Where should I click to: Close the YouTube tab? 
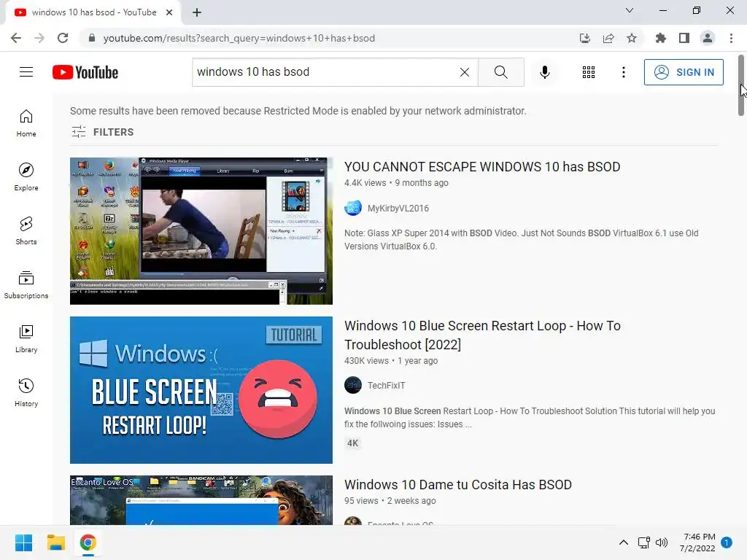click(x=169, y=12)
